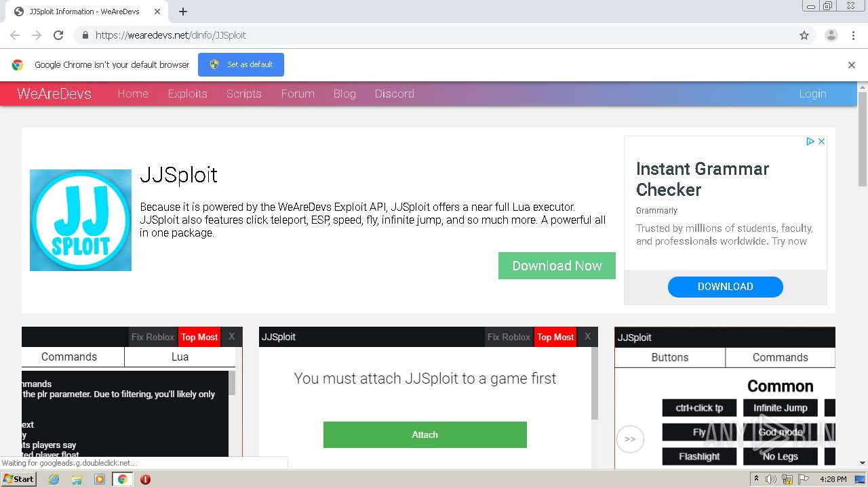Click the browser back arrow
Viewport: 868px width, 488px height.
(15, 35)
